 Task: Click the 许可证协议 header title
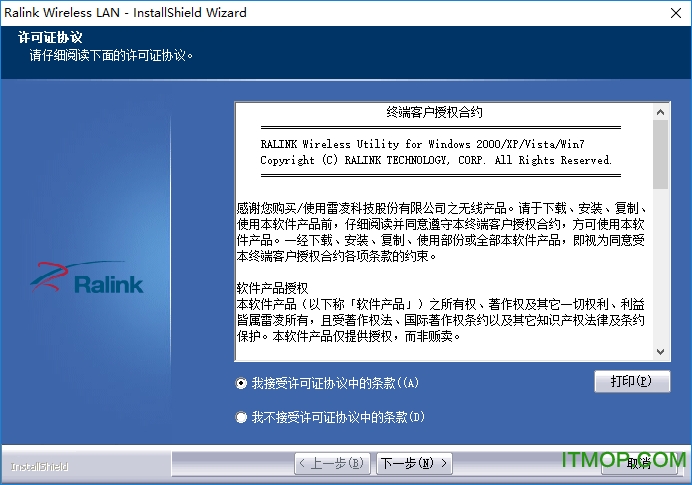click(50, 38)
